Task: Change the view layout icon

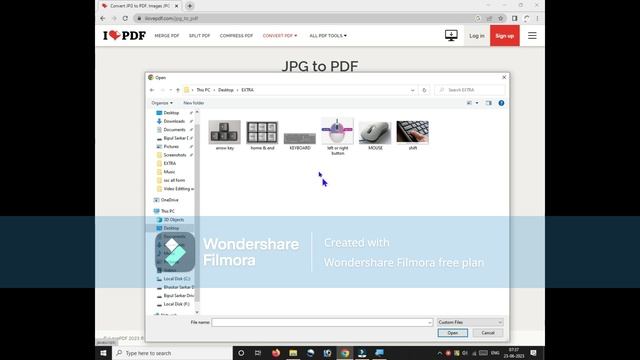Action: (469, 103)
